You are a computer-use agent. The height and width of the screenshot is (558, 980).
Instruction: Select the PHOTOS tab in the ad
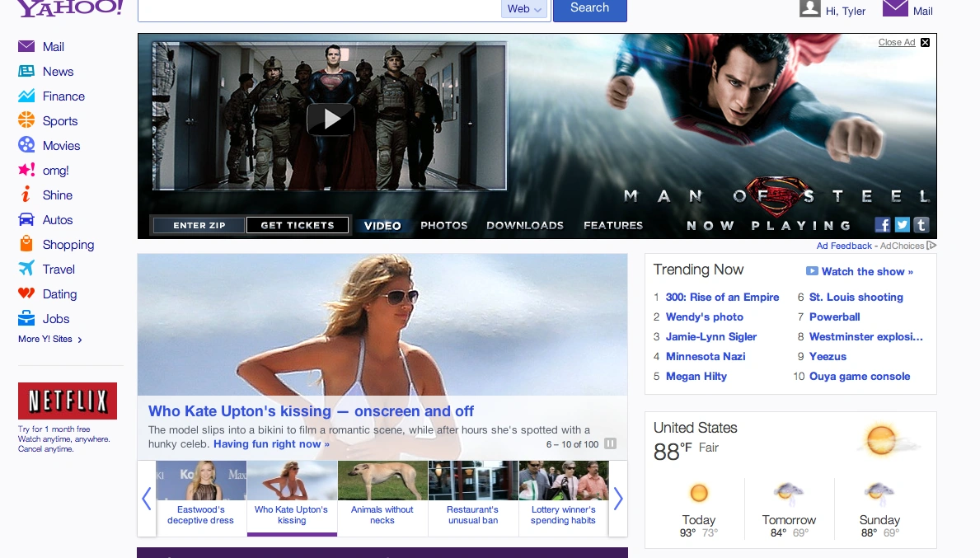point(443,226)
